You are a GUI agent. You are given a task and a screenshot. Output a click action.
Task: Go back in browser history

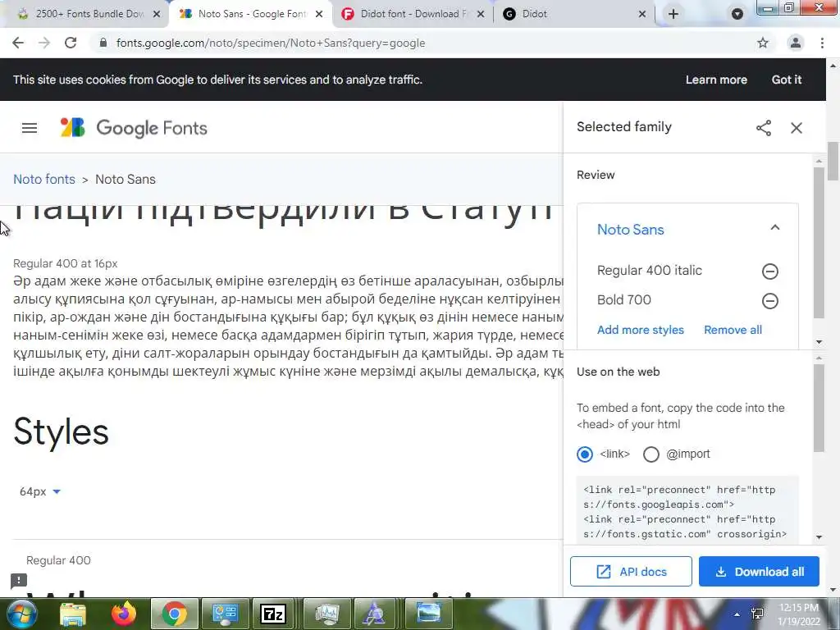pos(18,43)
